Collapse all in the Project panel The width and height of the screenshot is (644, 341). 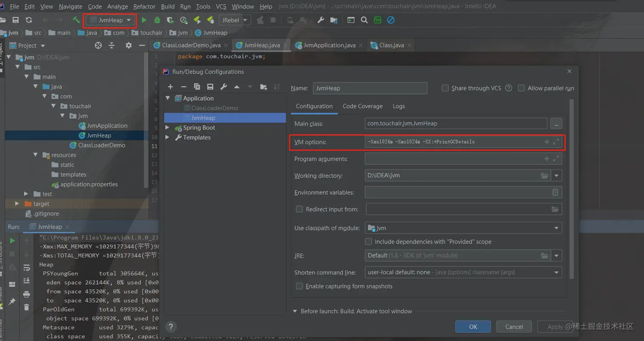tap(112, 46)
